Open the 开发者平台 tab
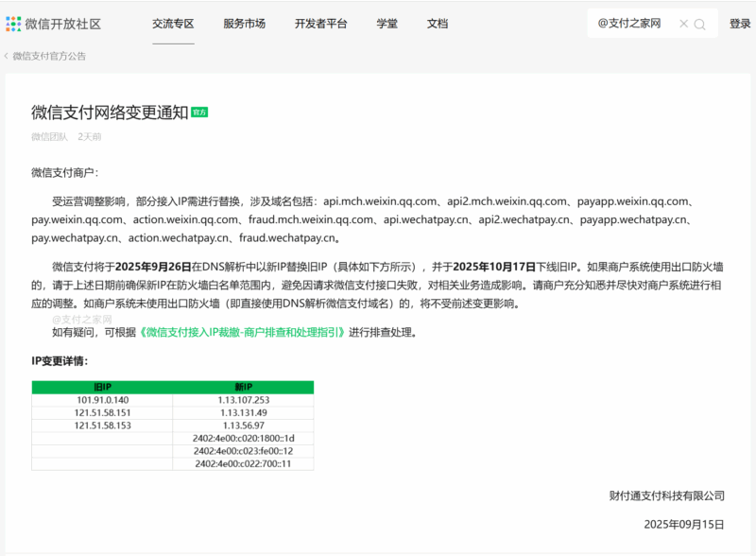The height and width of the screenshot is (556, 756). tap(320, 23)
